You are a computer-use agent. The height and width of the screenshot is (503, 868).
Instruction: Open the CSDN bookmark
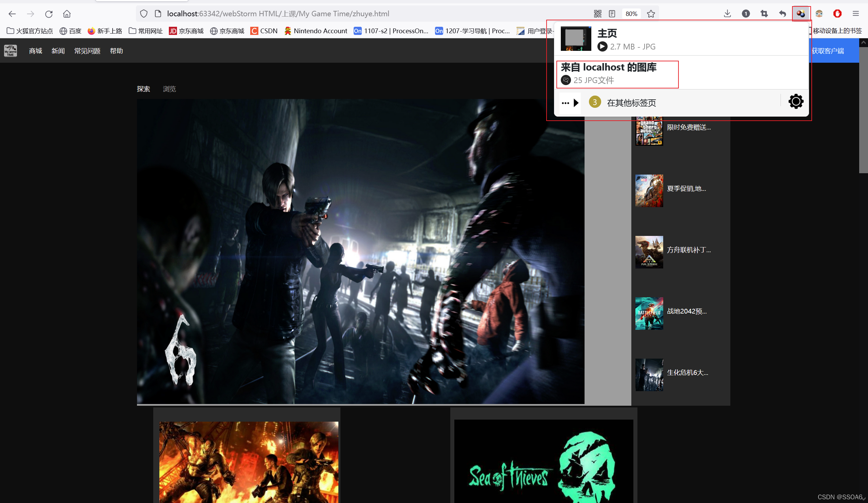coord(264,31)
